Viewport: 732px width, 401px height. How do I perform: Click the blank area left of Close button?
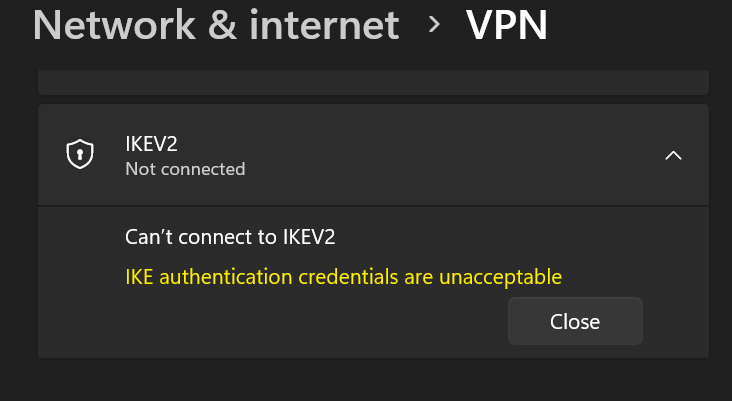[300, 322]
